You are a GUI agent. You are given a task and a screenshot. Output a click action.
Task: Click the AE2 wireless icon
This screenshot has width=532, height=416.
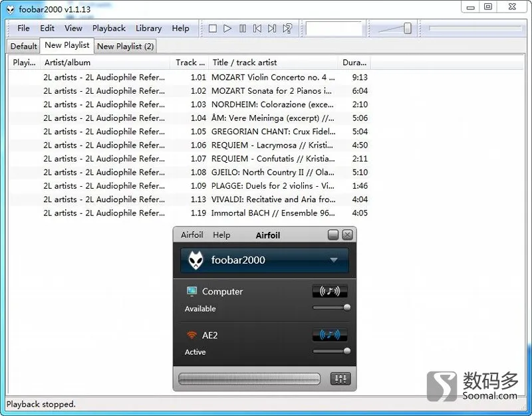192,336
